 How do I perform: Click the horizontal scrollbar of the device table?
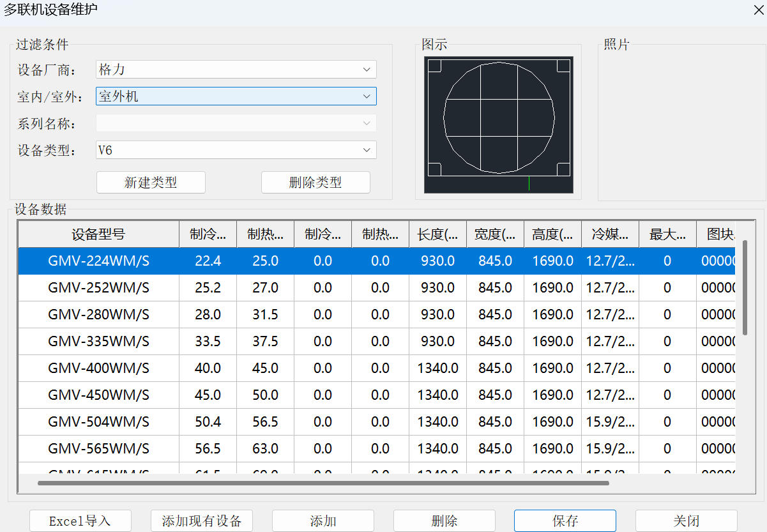(x=323, y=483)
